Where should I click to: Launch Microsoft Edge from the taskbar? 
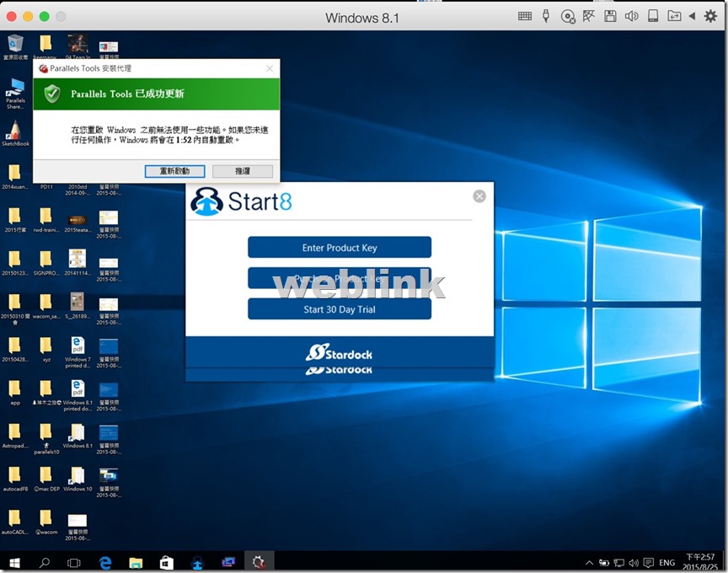coord(105,562)
